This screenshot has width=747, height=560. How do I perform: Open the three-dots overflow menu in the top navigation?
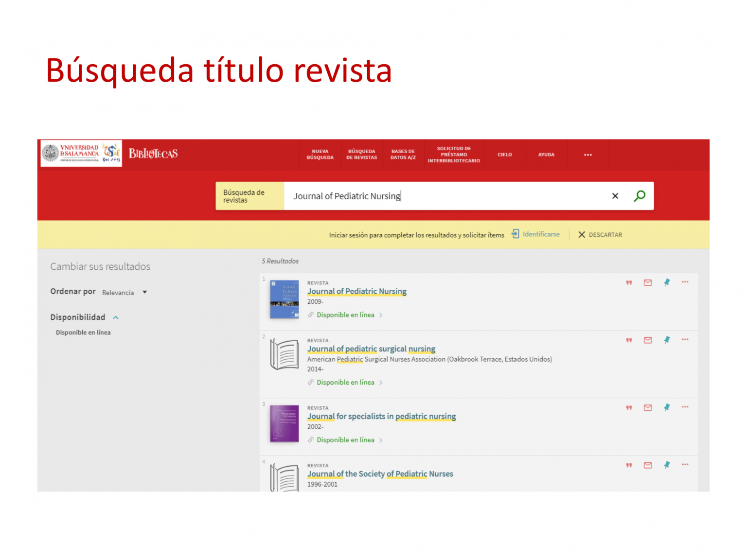588,155
